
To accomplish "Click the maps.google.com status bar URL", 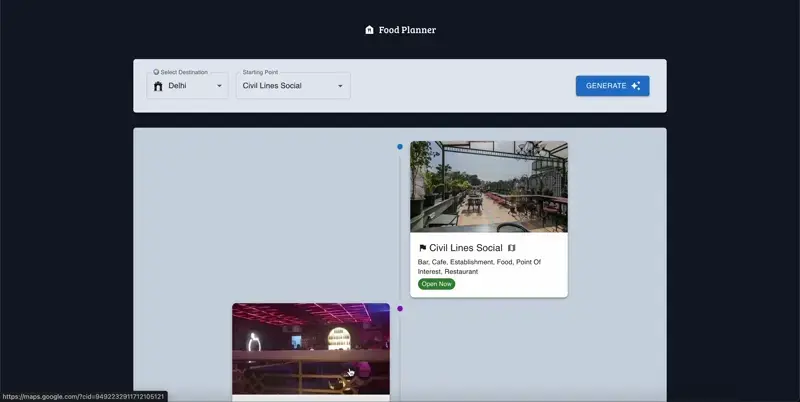I will point(83,396).
